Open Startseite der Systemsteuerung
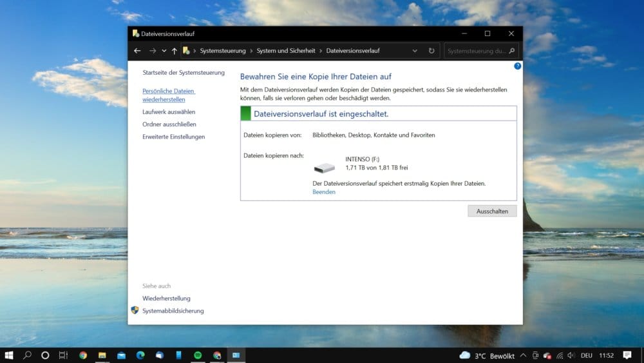 click(184, 72)
